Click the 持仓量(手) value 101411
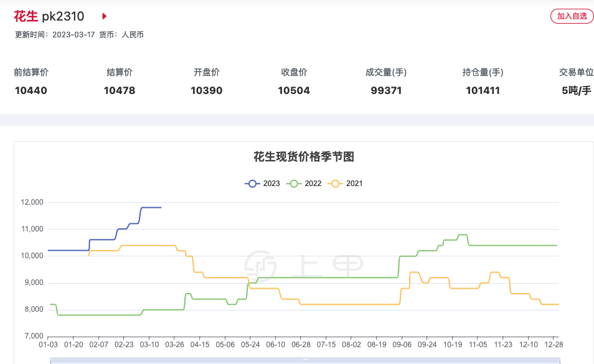Screen dimensions: 594x364 (483, 91)
